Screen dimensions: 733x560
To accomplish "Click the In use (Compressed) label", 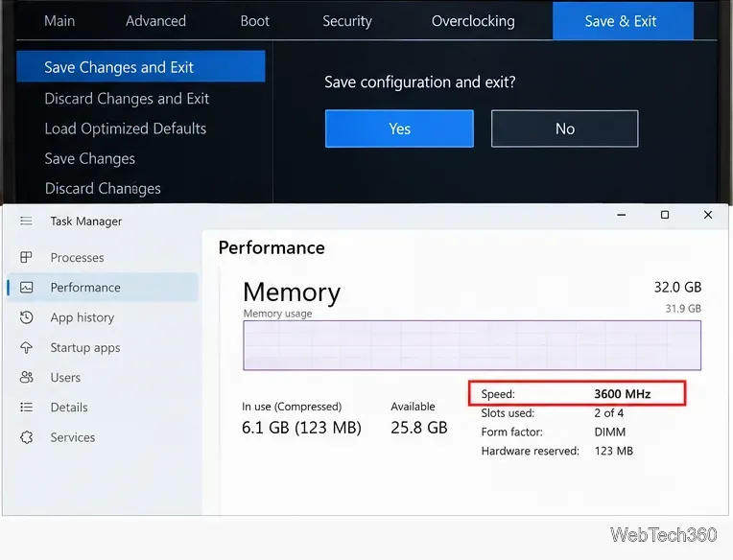I will coord(292,407).
